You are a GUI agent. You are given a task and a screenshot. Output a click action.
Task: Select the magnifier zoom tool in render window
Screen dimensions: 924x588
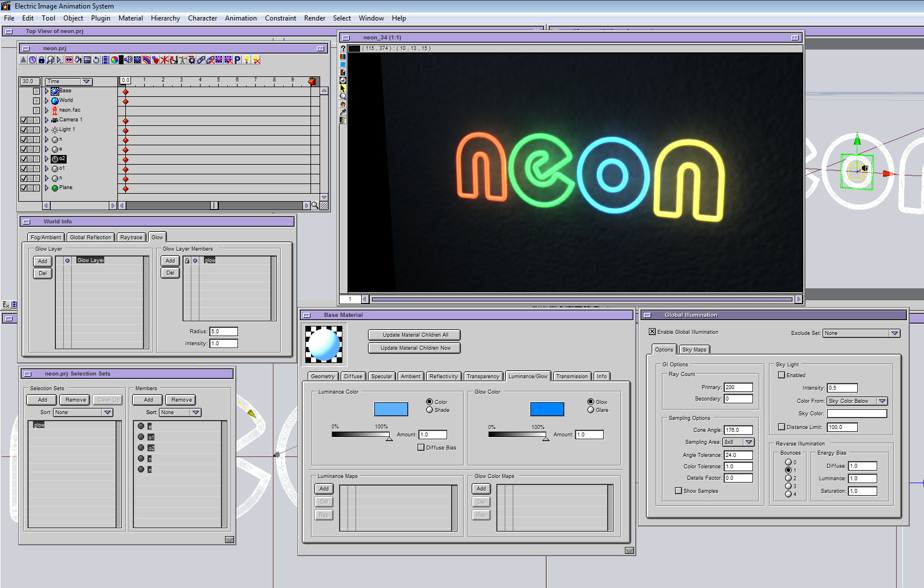pos(343,96)
